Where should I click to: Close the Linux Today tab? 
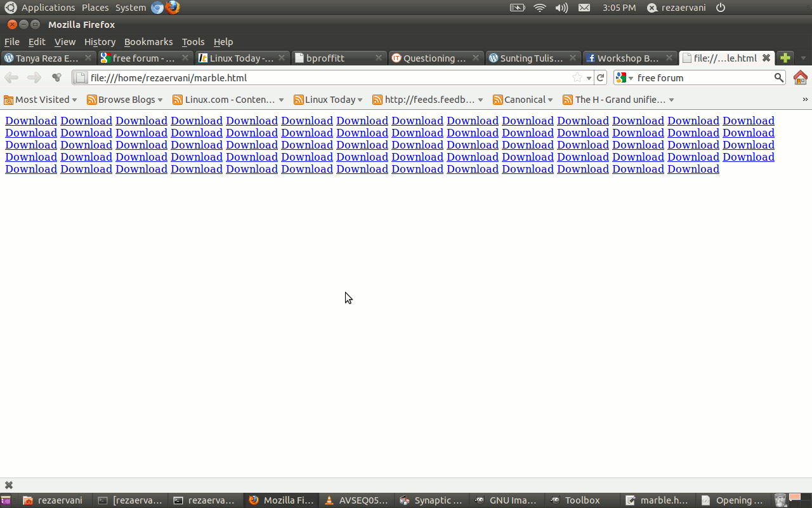click(282, 58)
